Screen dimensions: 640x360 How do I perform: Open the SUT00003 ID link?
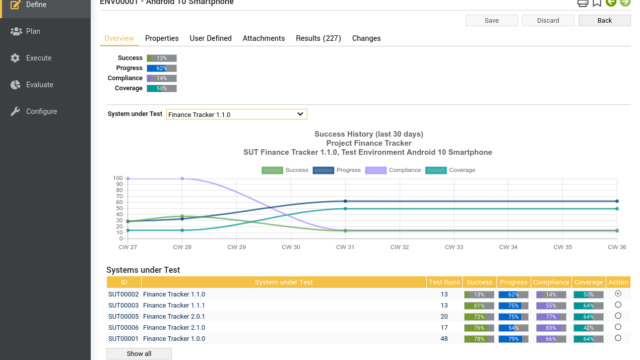[123, 305]
